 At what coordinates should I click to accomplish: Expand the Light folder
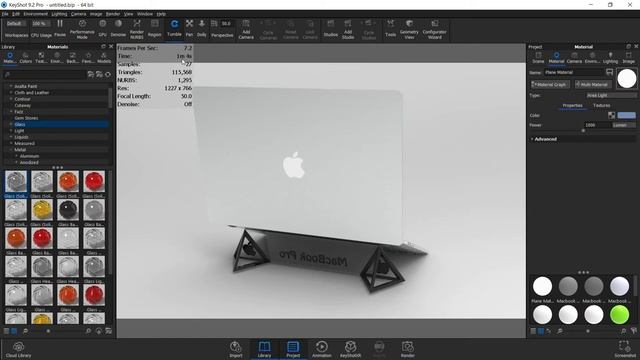[x=11, y=131]
